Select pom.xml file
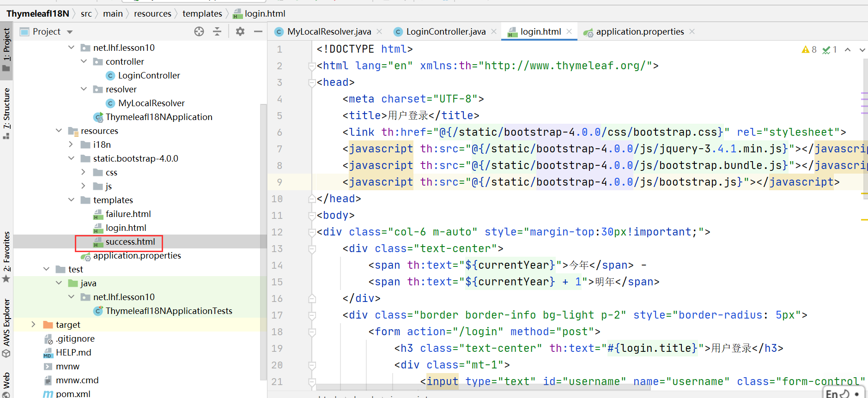Screen dimensions: 868x398 click(x=73, y=394)
